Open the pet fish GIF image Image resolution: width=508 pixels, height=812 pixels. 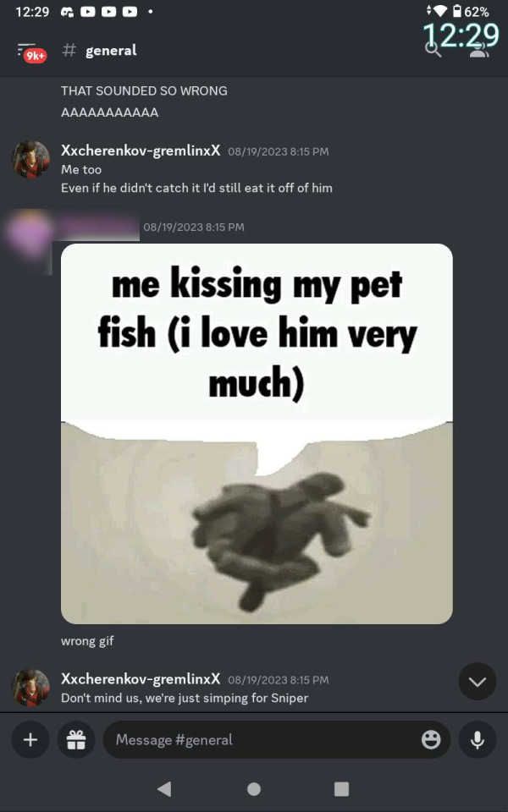click(x=257, y=433)
